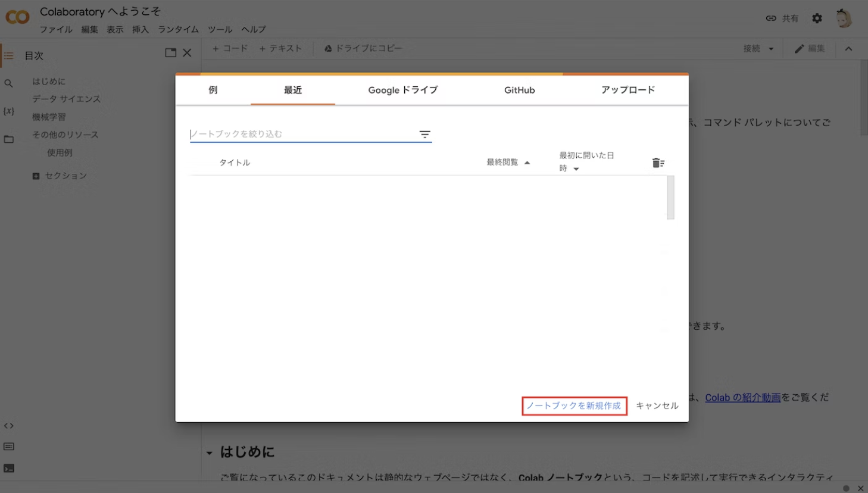Close the table of contents panel
This screenshot has width=868, height=493.
pos(187,52)
